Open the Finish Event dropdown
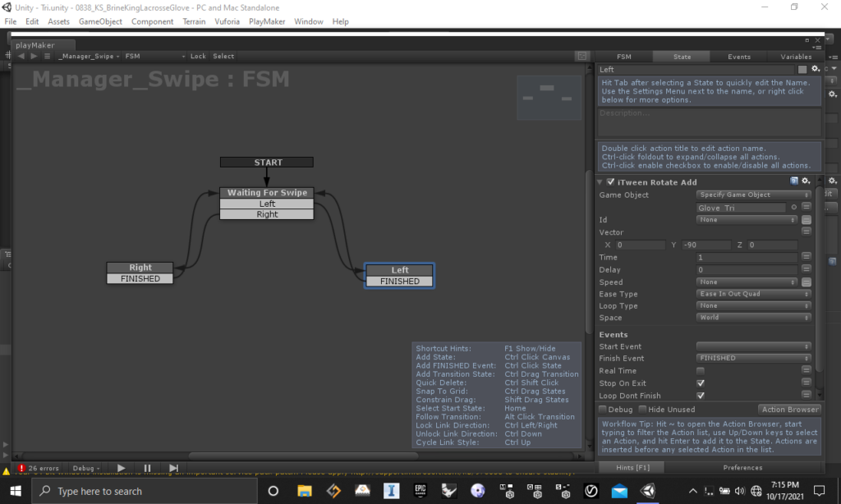Image resolution: width=841 pixels, height=504 pixels. (x=753, y=358)
